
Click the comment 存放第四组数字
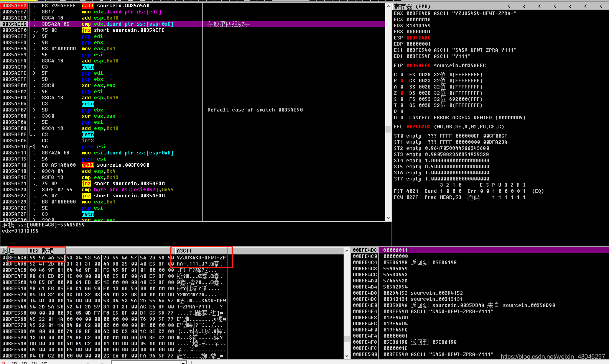pyautogui.click(x=229, y=24)
